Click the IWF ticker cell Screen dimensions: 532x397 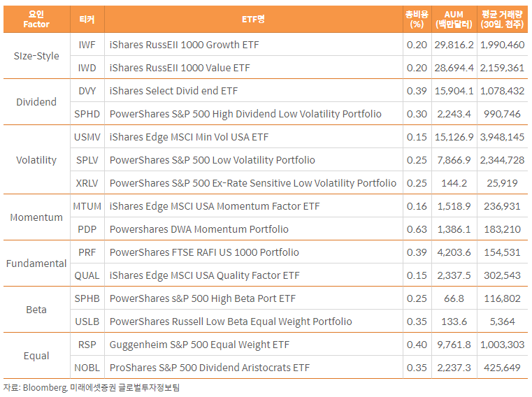click(x=87, y=45)
